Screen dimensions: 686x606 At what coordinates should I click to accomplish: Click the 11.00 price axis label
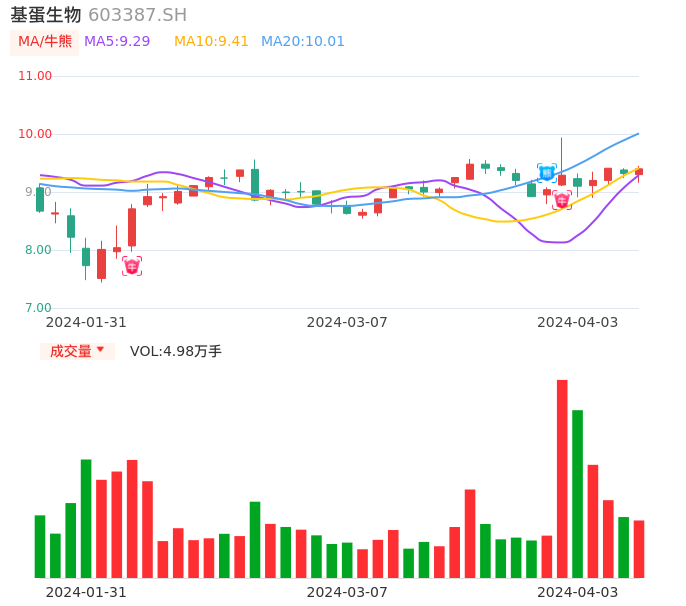click(x=35, y=76)
